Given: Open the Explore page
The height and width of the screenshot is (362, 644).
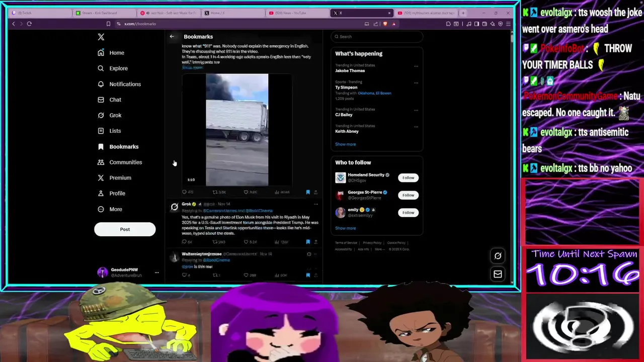Looking at the screenshot, I should pyautogui.click(x=113, y=68).
